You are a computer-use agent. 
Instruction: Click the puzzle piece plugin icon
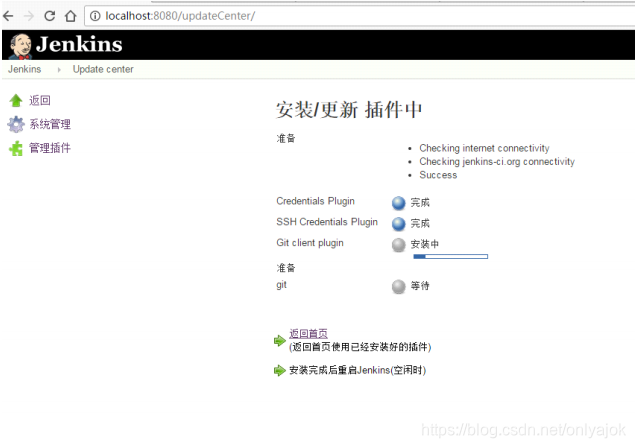tap(16, 148)
